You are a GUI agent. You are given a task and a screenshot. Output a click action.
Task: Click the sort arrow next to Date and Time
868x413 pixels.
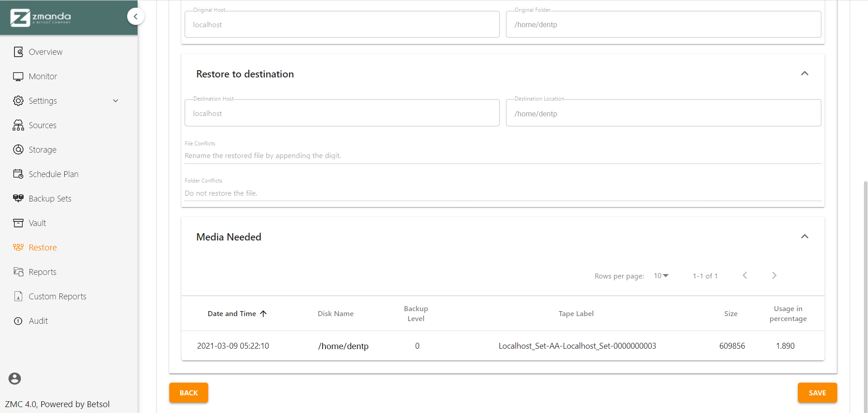263,313
